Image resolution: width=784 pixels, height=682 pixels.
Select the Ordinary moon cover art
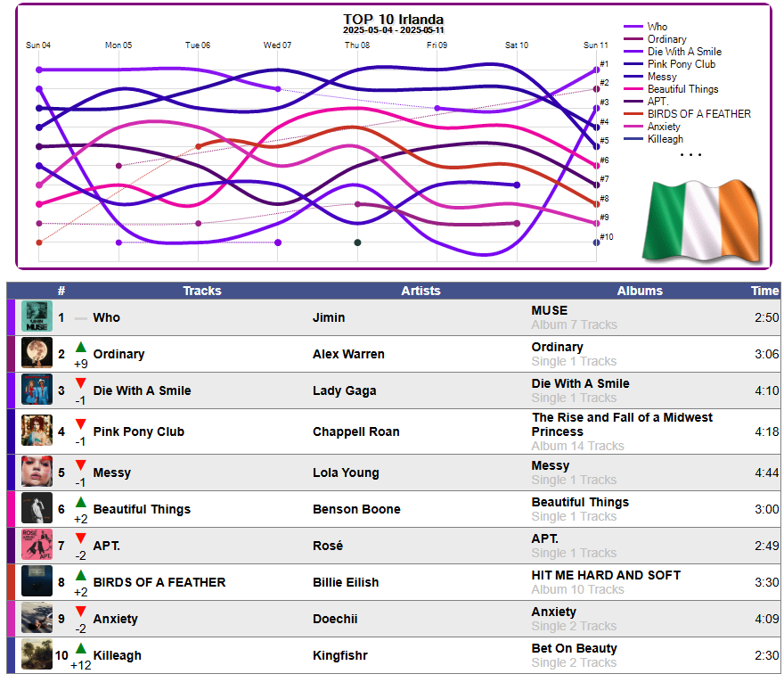(37, 353)
